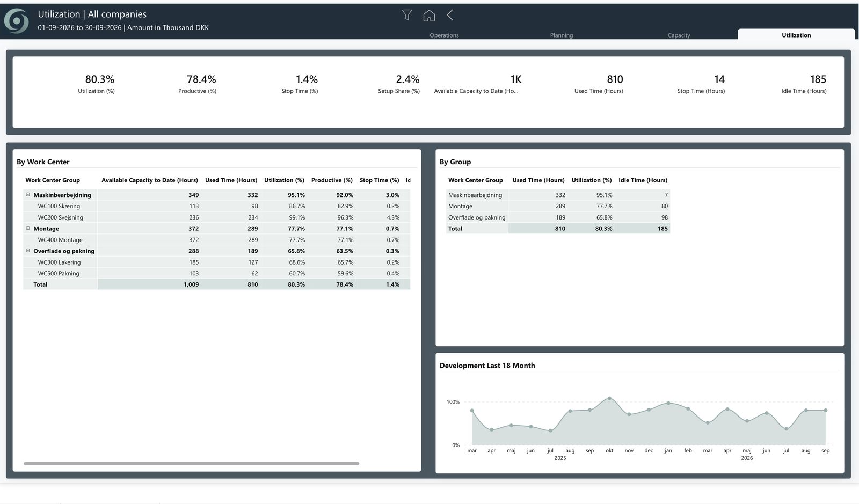The height and width of the screenshot is (504, 859).
Task: Select the WC200 Svejsning row
Action: pos(216,217)
